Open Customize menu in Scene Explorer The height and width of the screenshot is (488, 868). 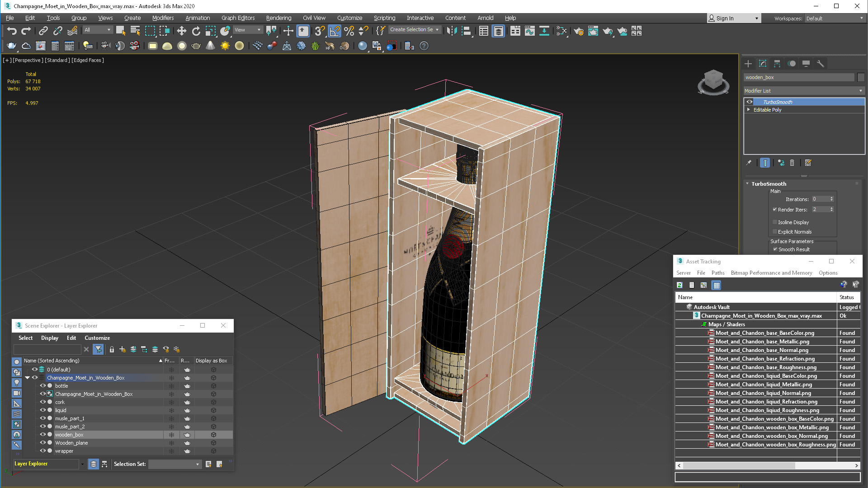pyautogui.click(x=97, y=338)
